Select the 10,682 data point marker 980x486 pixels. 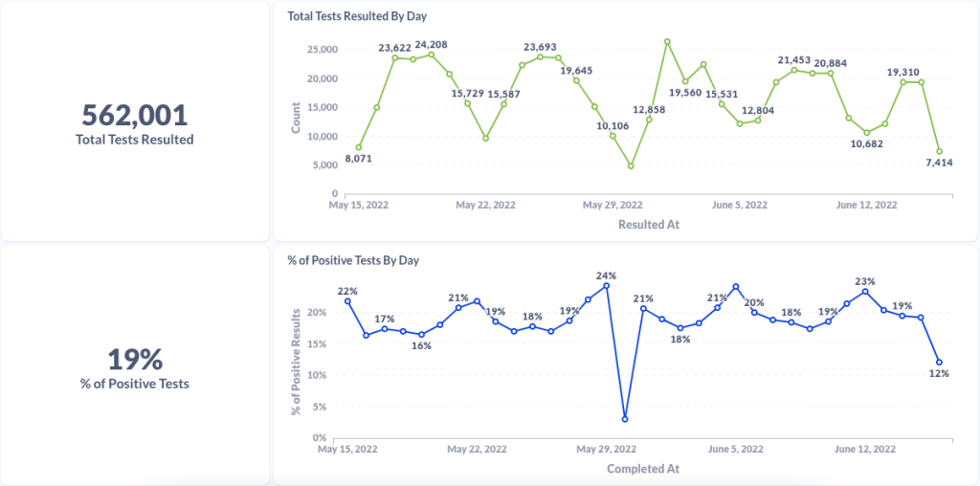[x=867, y=133]
